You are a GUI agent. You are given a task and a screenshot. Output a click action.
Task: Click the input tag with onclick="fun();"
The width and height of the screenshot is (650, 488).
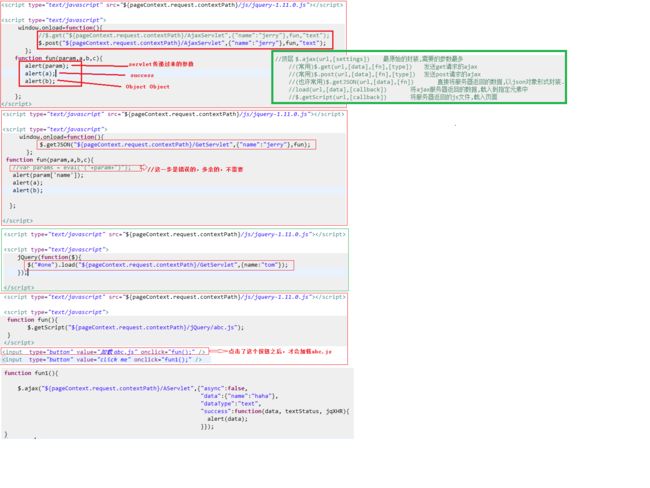point(104,352)
